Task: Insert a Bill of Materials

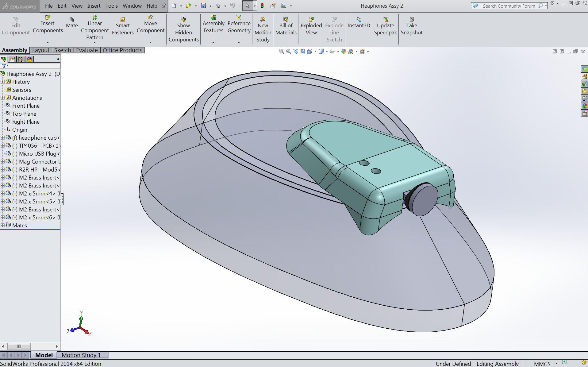Action: click(x=286, y=26)
